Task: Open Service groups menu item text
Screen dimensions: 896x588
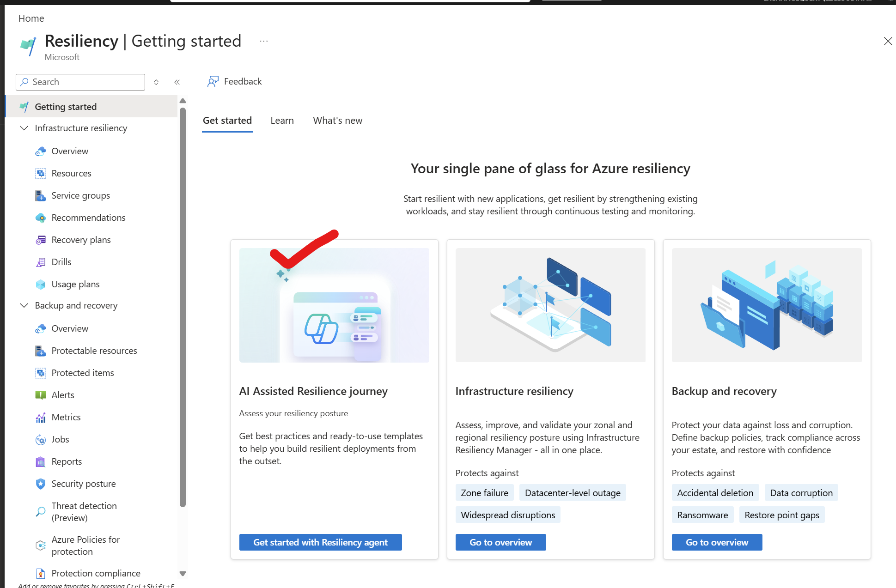Action: pyautogui.click(x=81, y=195)
